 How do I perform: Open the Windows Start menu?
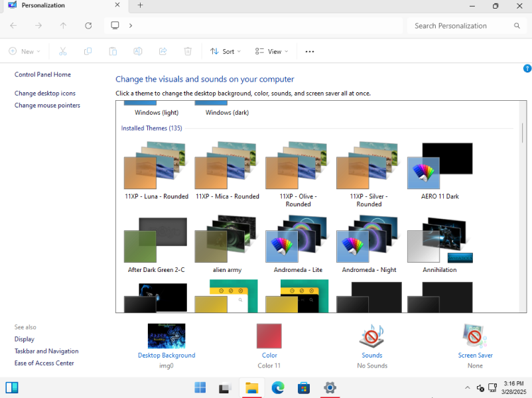200,387
